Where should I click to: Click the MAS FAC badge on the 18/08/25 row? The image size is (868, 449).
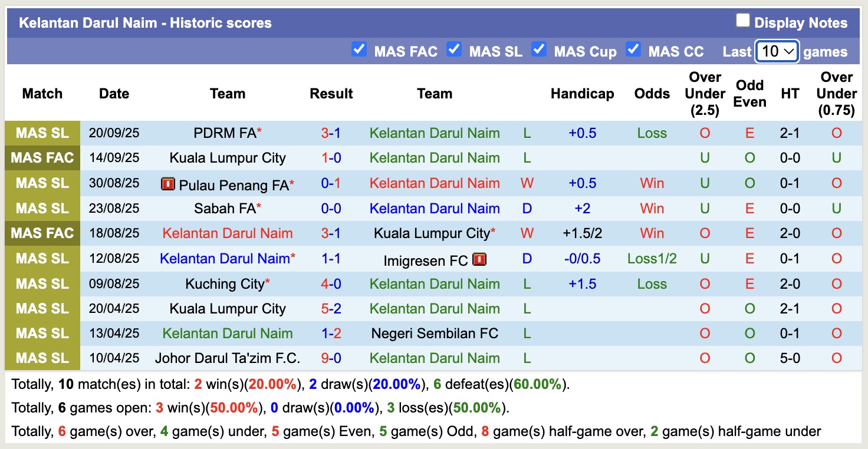42,233
